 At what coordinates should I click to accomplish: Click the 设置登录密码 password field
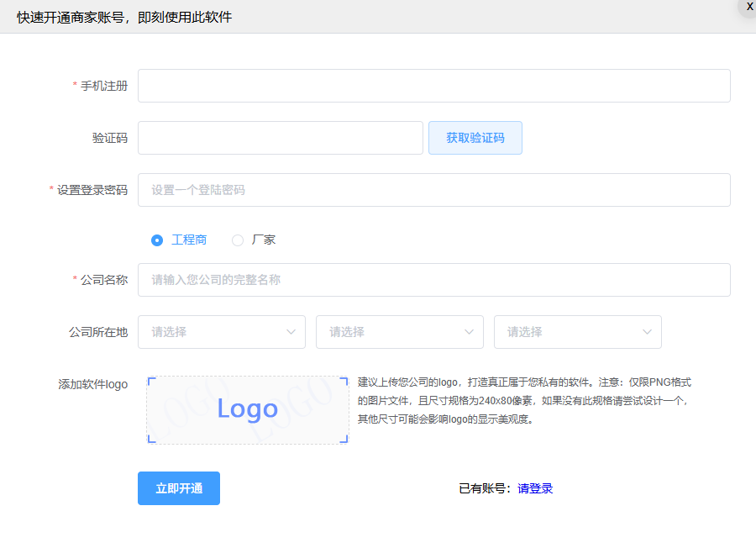[434, 190]
